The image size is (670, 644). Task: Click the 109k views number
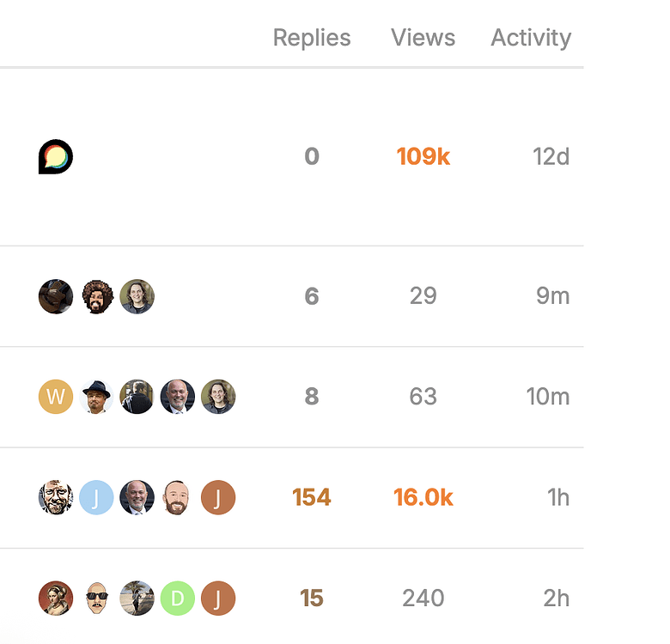423,157
